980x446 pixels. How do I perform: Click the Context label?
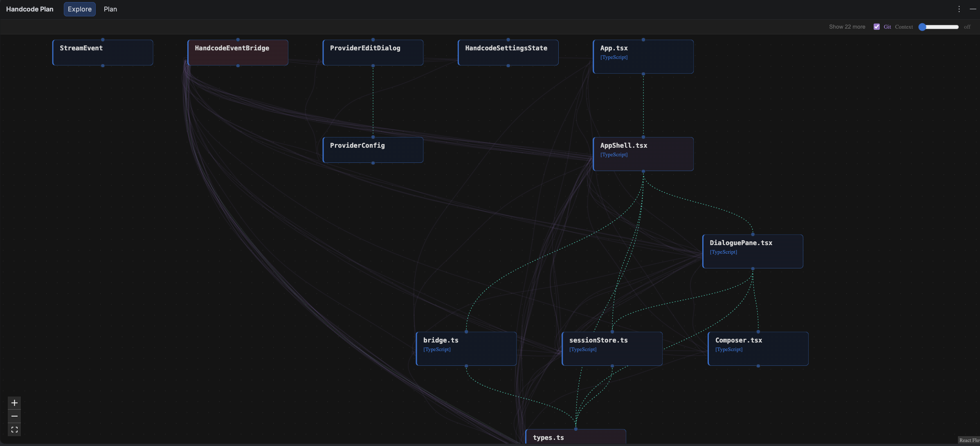tap(904, 27)
